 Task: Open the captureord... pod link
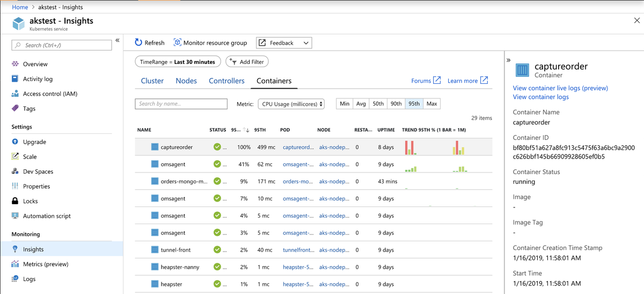[298, 147]
